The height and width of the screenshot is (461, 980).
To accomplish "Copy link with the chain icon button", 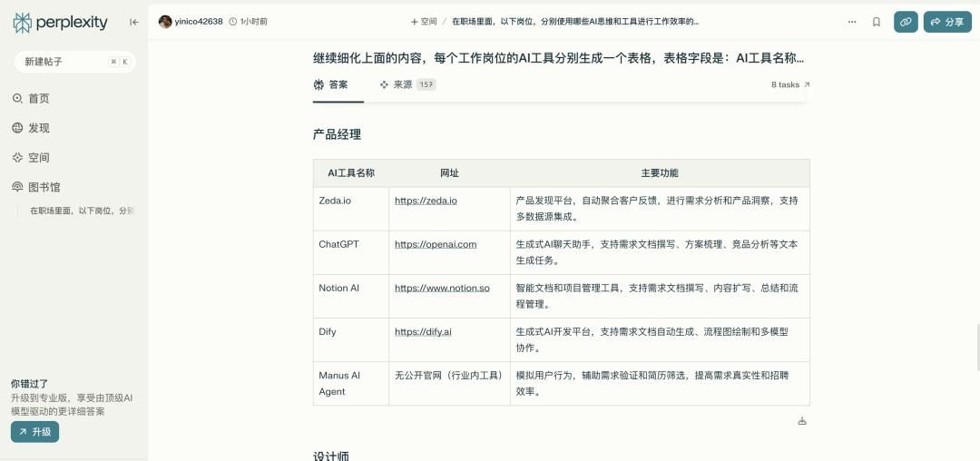I will [x=906, y=22].
